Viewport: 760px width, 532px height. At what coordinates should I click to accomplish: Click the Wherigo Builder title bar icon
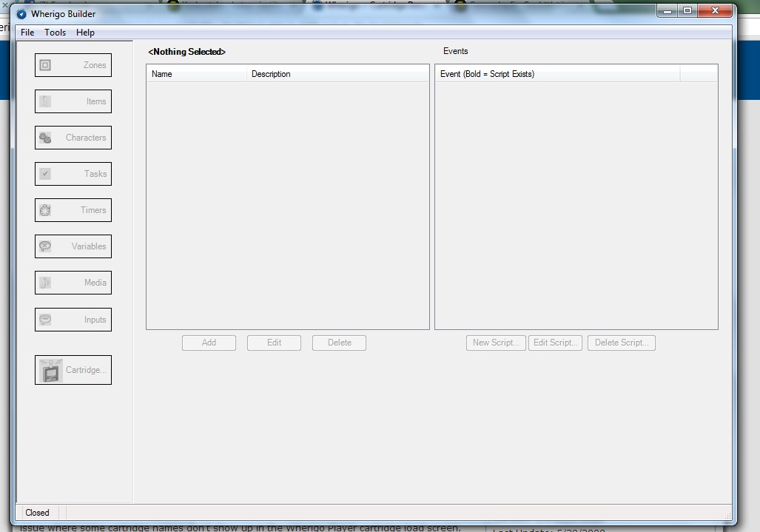(21, 13)
